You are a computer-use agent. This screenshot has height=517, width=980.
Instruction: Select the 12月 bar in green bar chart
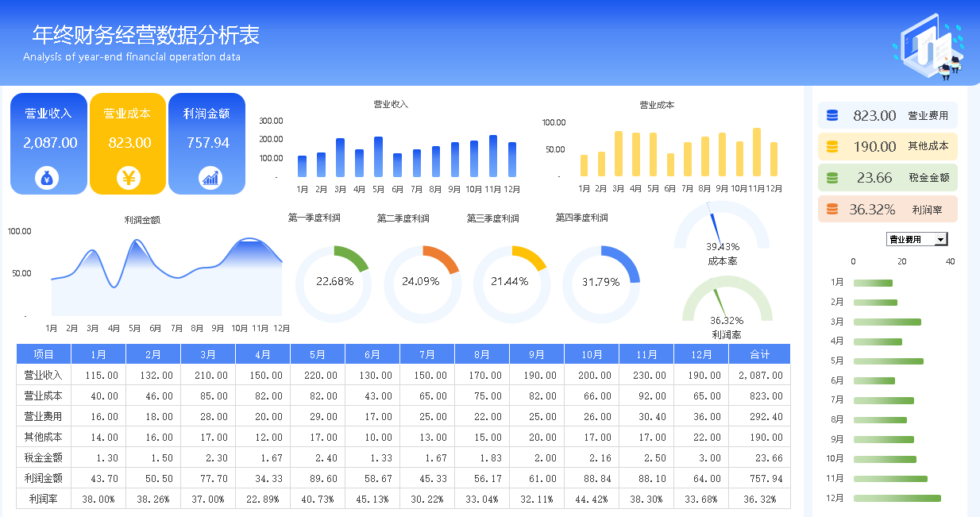(x=897, y=499)
